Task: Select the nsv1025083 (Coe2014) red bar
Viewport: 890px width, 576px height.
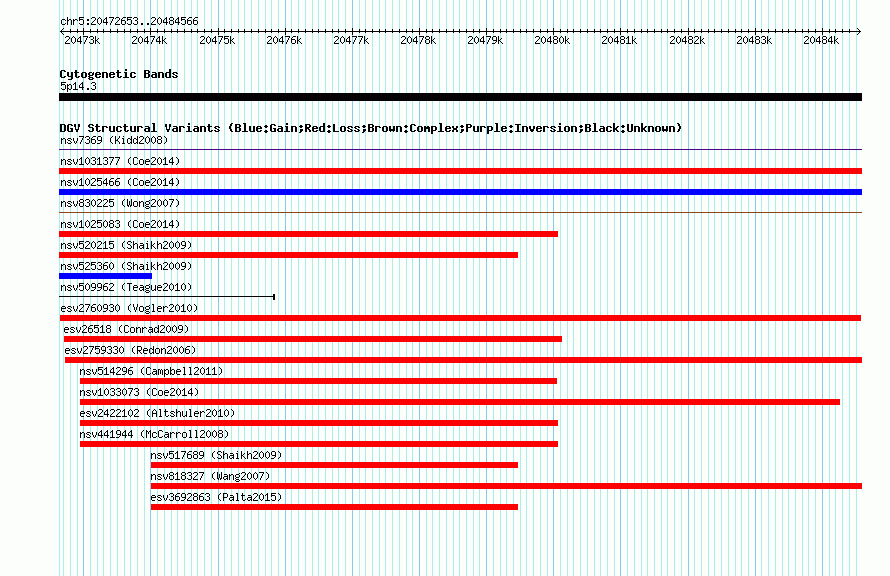Action: coord(309,234)
